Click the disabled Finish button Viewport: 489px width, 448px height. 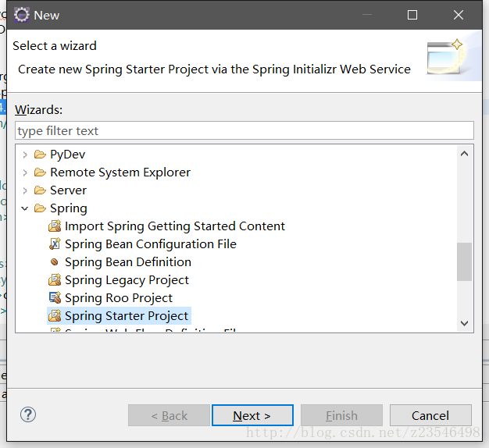point(341,415)
